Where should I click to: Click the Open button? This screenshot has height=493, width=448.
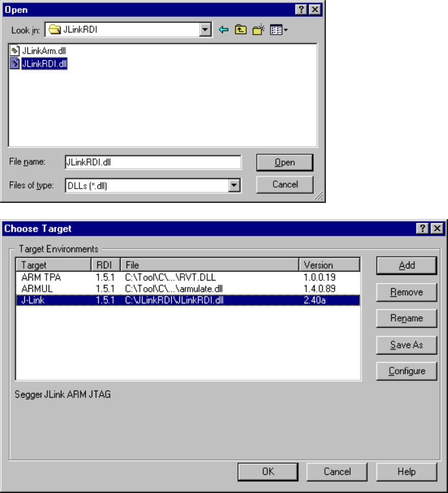285,162
